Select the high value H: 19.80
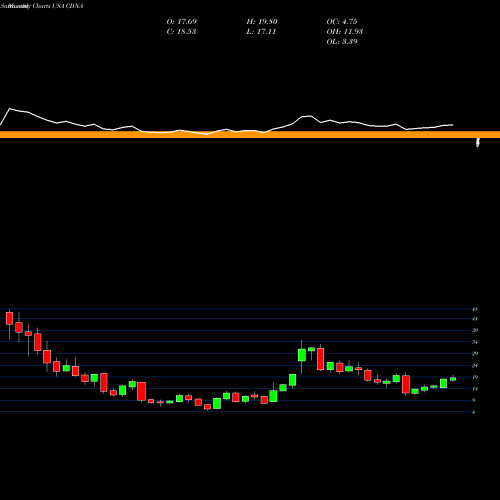The height and width of the screenshot is (500, 500). point(262,21)
